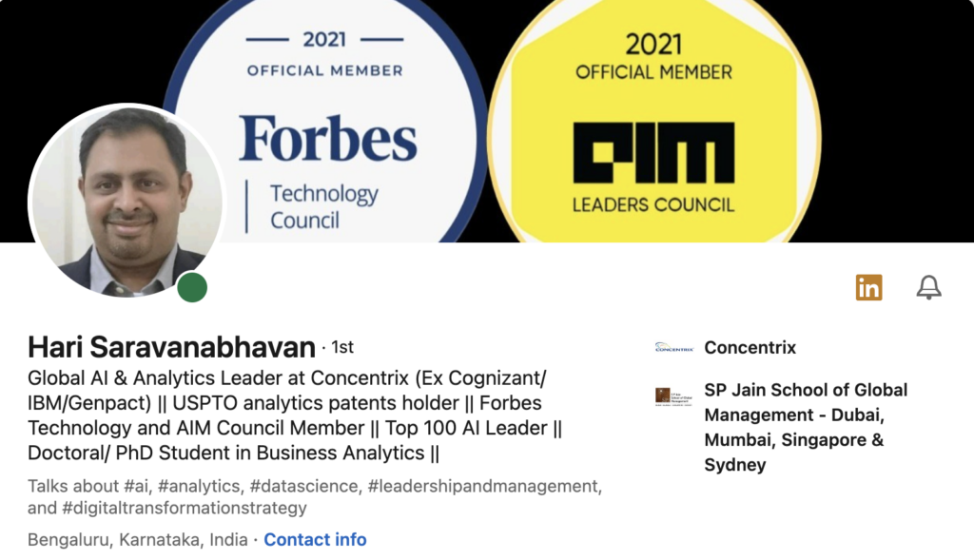Click the gold LinkedIn Premium badge icon

(868, 287)
